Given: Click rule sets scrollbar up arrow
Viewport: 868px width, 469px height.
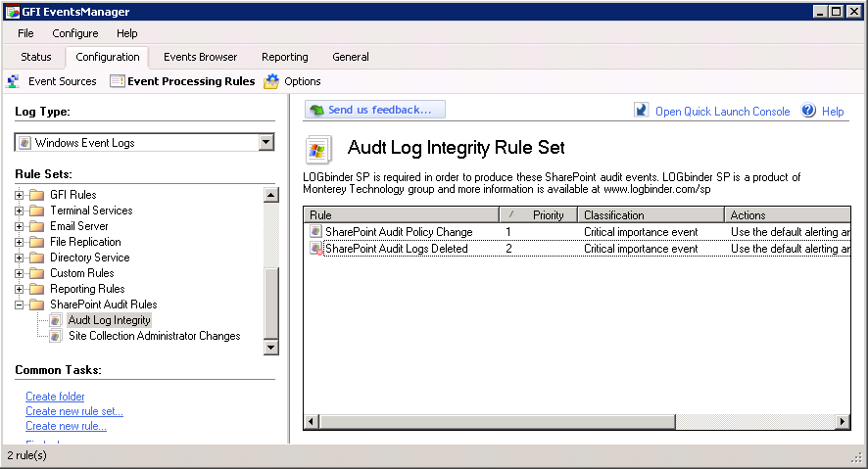Looking at the screenshot, I should pyautogui.click(x=270, y=195).
